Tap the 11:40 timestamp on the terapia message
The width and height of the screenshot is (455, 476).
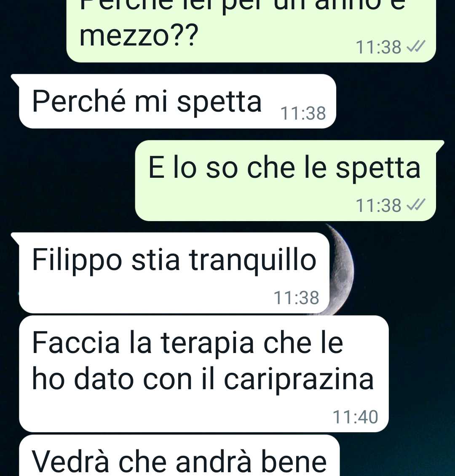356,417
